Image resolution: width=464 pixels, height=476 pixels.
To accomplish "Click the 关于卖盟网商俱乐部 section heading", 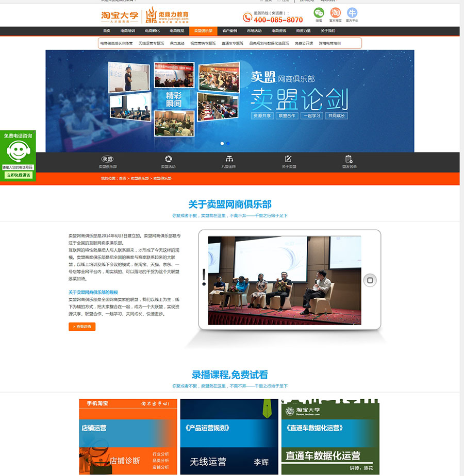I will click(230, 205).
